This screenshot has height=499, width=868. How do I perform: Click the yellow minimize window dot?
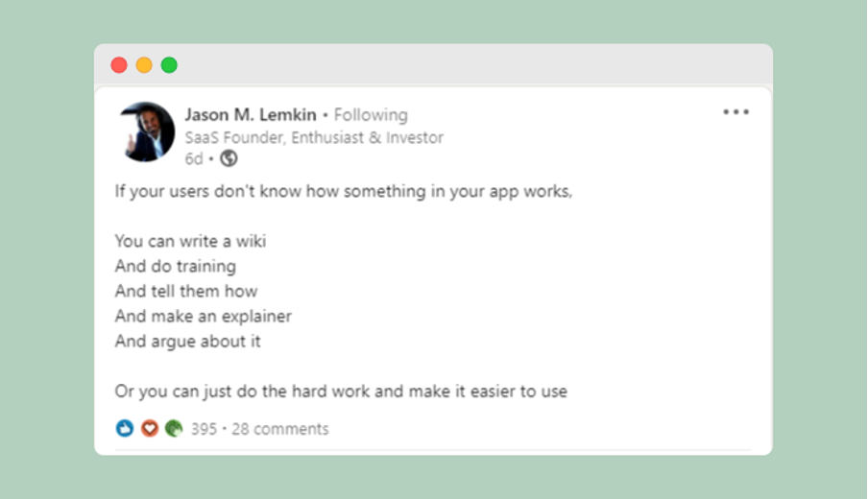[144, 65]
